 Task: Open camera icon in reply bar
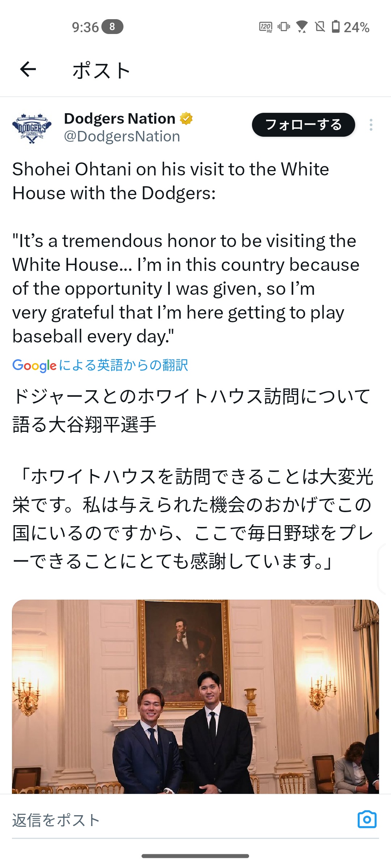click(367, 819)
